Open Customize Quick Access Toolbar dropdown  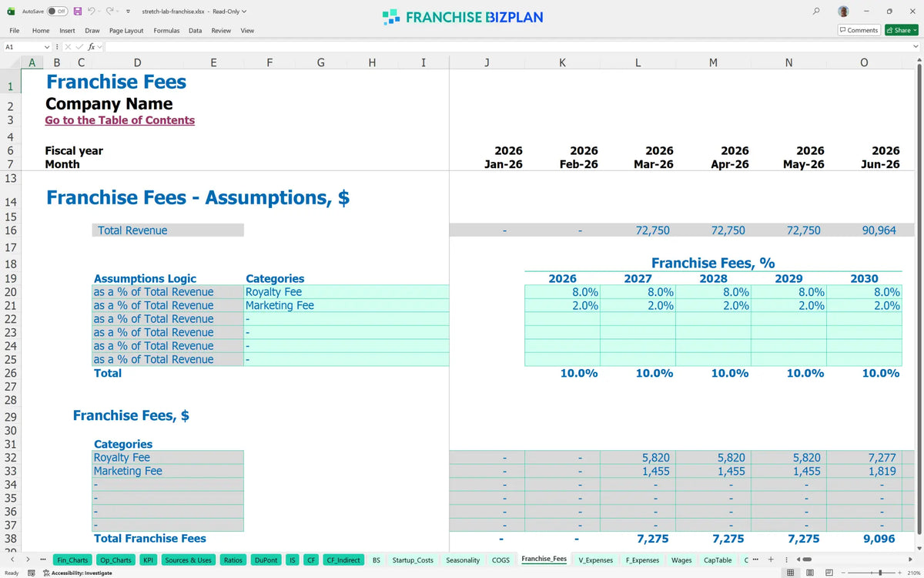(128, 12)
